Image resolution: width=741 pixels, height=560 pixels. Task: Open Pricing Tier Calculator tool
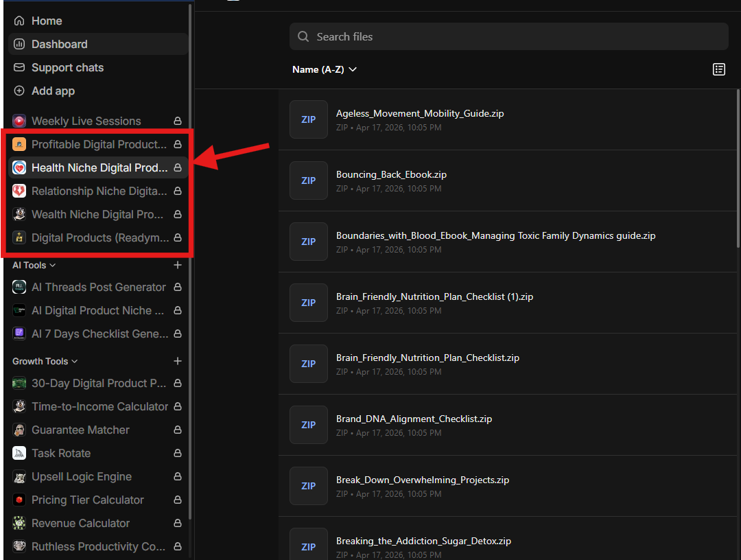[x=98, y=500]
